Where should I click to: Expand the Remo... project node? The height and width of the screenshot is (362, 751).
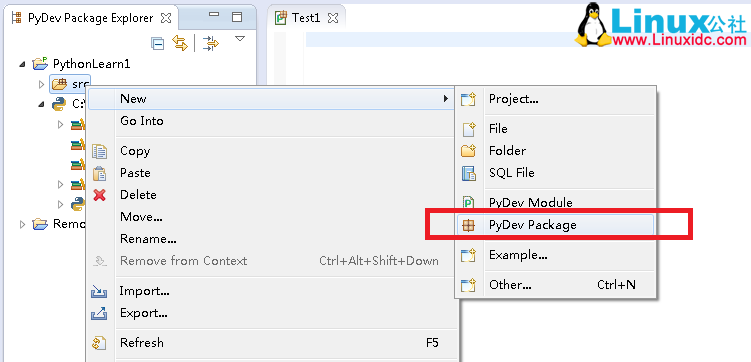pyautogui.click(x=22, y=224)
